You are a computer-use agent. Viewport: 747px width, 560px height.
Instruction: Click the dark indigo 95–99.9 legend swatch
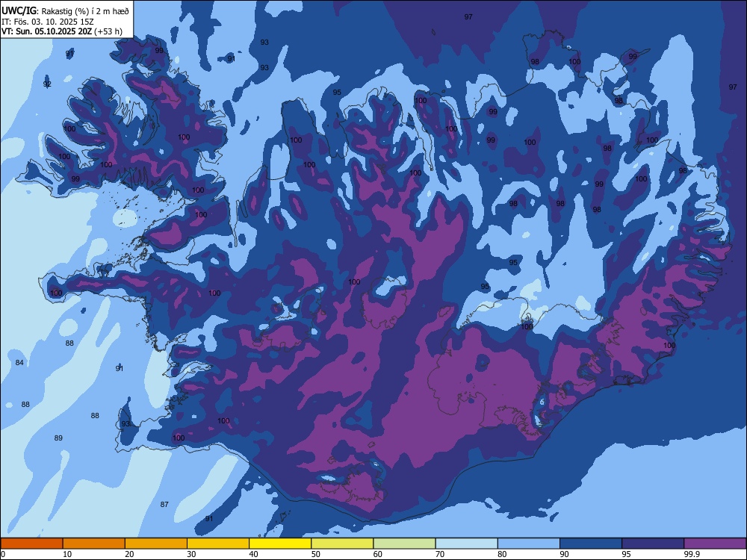coord(653,544)
